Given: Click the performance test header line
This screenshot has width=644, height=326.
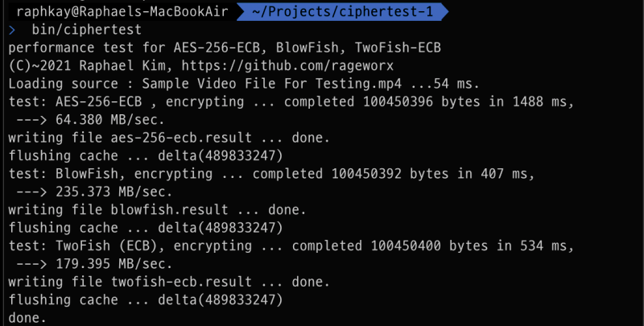Looking at the screenshot, I should [225, 48].
